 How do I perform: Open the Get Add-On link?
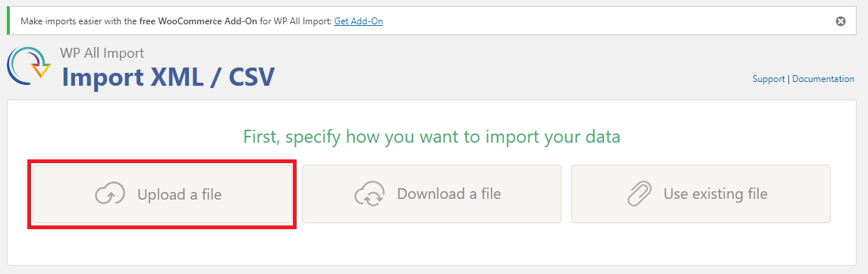(359, 21)
